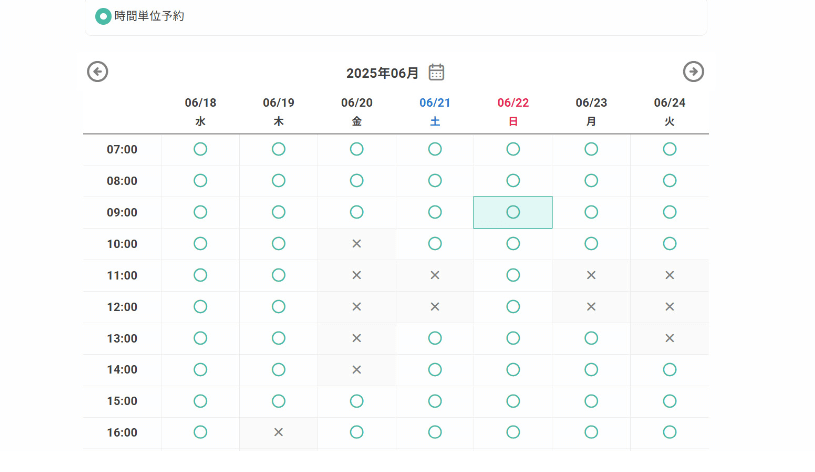
Task: Go to previous week with left arrow
Action: click(x=97, y=72)
